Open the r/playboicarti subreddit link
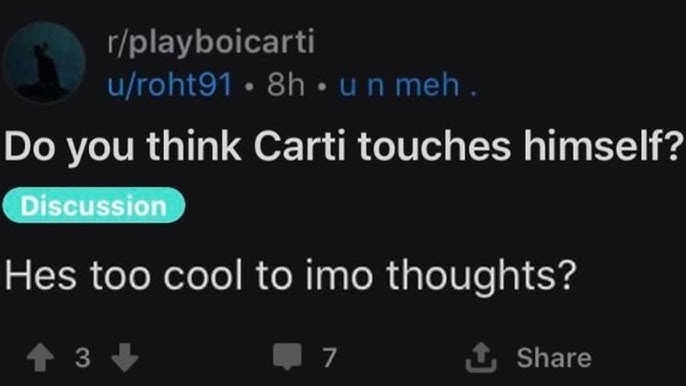The height and width of the screenshot is (386, 686). tap(211, 42)
